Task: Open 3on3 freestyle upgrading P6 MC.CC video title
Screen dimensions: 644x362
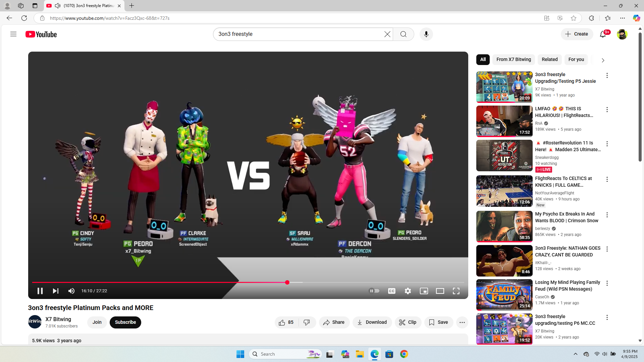Action: point(565,320)
